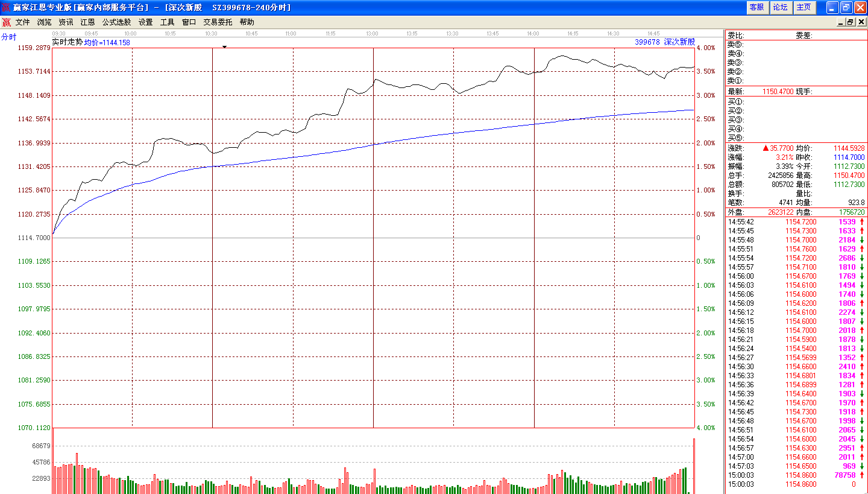Click the 昨收 1114.7000 value
This screenshot has height=494, width=868.
click(x=849, y=157)
